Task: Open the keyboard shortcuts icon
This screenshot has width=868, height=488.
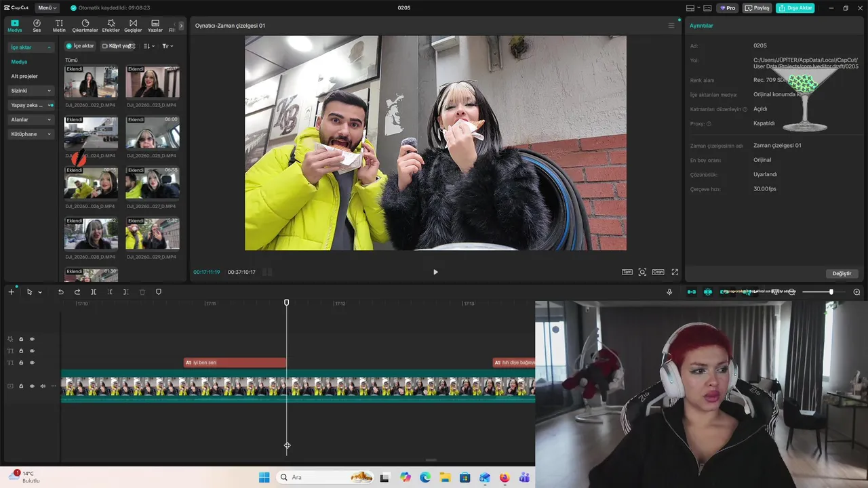Action: click(707, 8)
